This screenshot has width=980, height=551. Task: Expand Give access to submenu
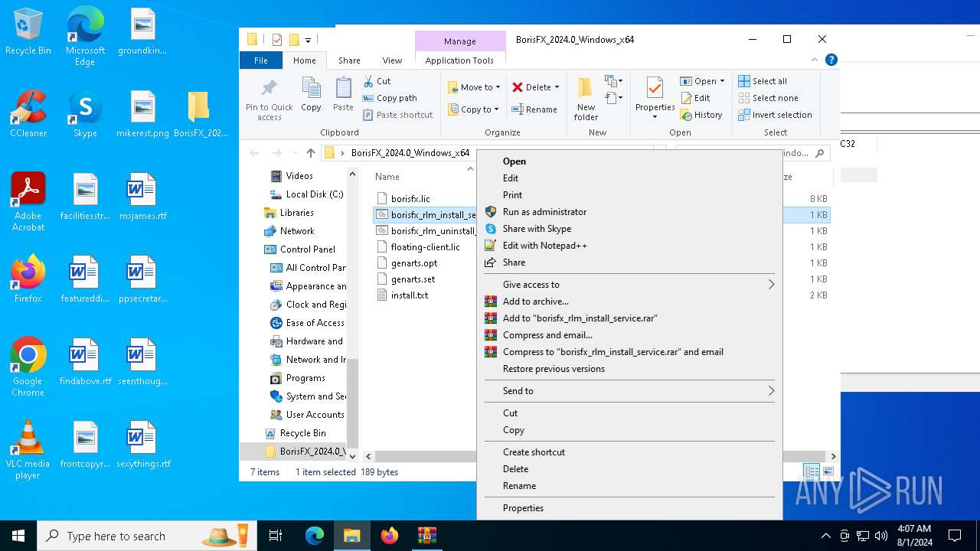click(x=629, y=285)
